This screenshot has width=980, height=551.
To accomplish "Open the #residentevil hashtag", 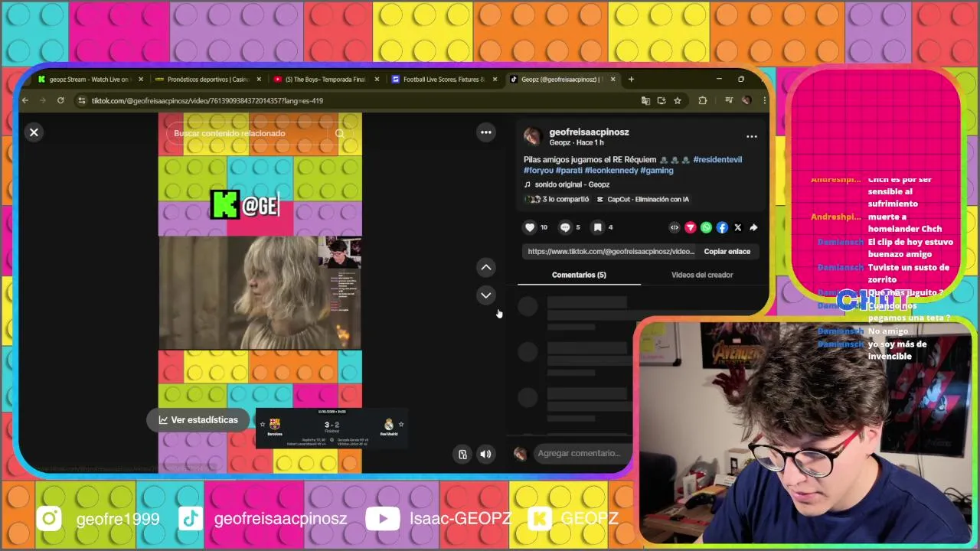I will 717,159.
